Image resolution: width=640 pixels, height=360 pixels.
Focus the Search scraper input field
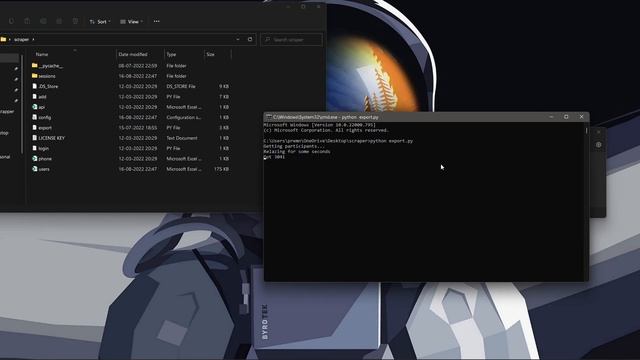(291, 40)
